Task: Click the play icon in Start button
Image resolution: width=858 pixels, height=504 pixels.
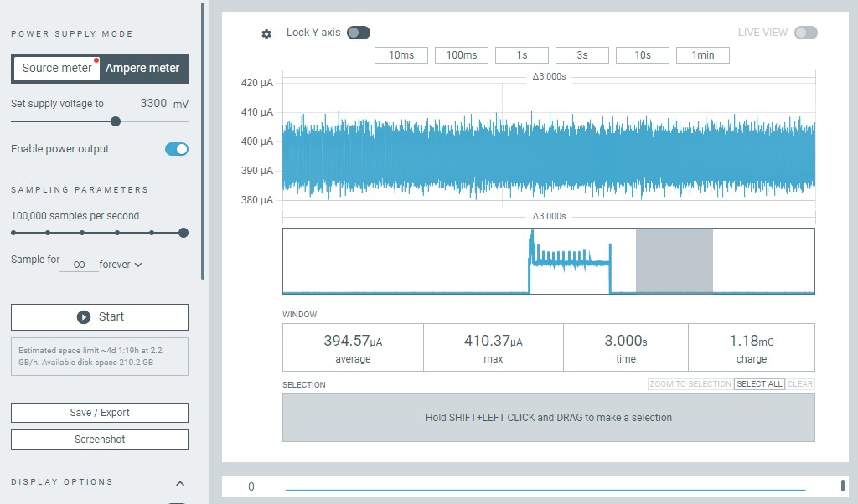Action: click(84, 317)
